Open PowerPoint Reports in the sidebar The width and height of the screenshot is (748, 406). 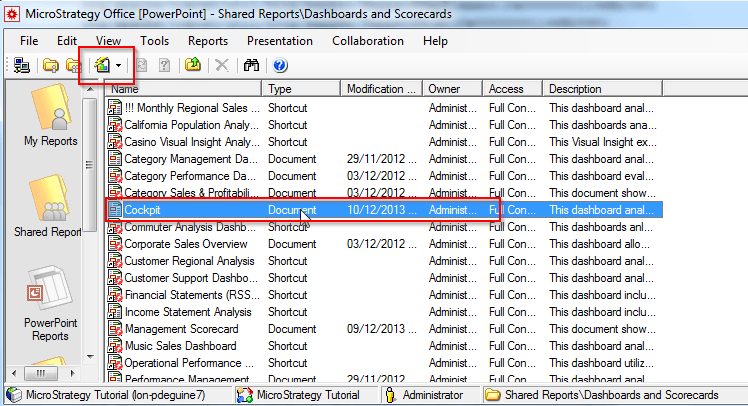point(50,303)
